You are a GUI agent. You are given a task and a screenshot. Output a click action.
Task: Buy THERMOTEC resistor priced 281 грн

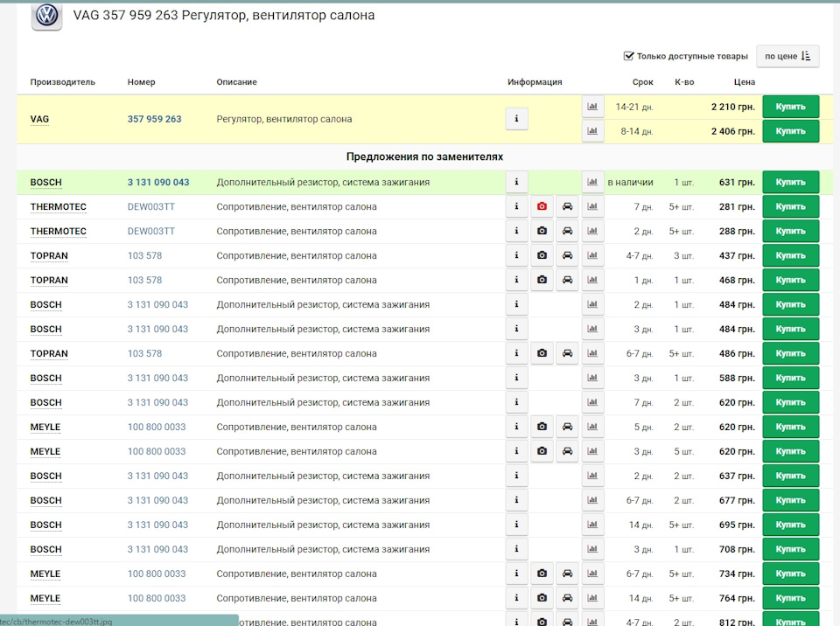791,206
